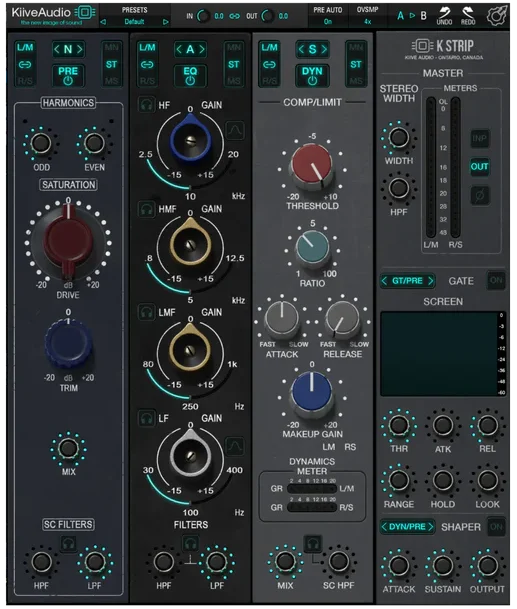Click the blue MAKEUP GAIN knob
This screenshot has height=609, width=517.
pos(312,392)
